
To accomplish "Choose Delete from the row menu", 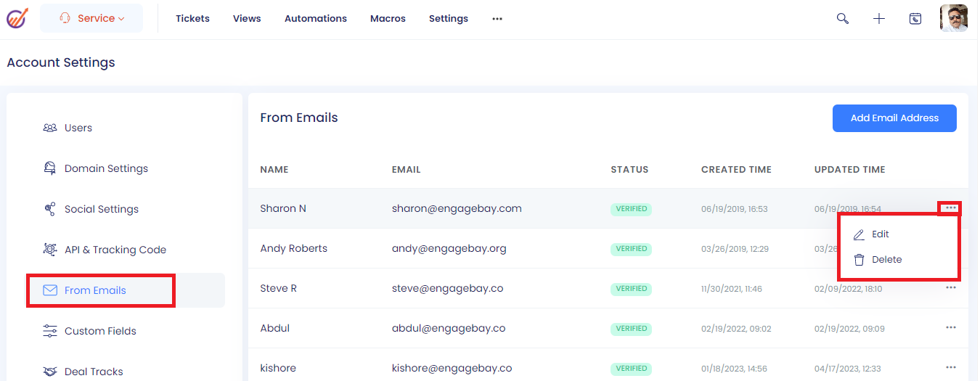I will click(x=887, y=260).
